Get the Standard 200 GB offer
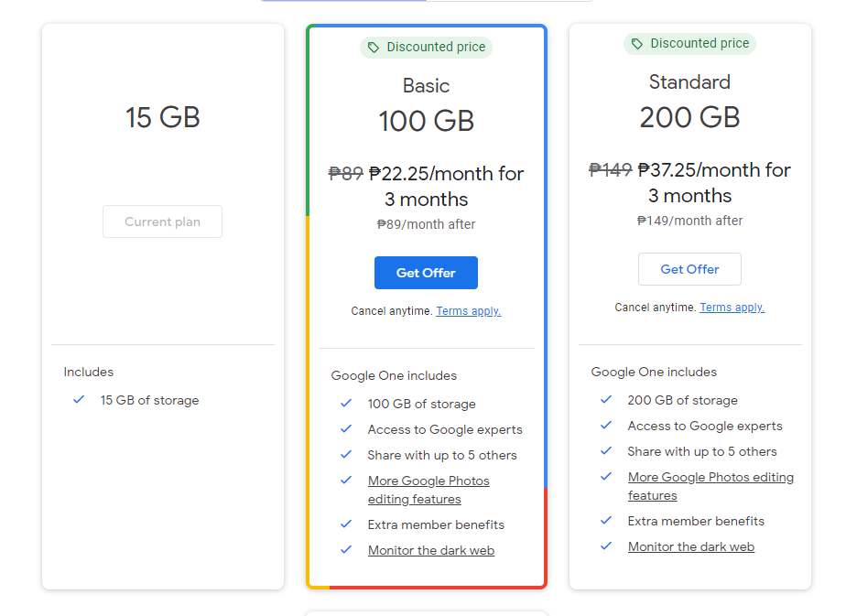Screen dimensions: 846x616 pos(689,269)
